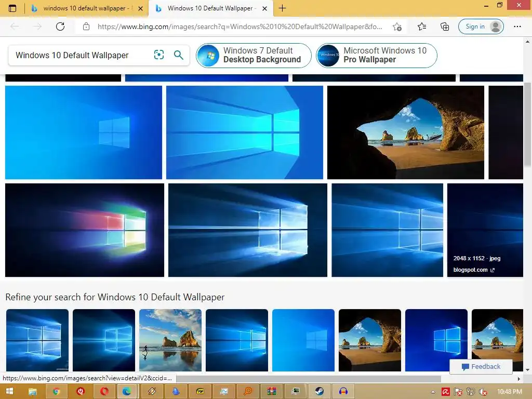Open the Windows Start button
This screenshot has height=399, width=532.
(x=9, y=391)
